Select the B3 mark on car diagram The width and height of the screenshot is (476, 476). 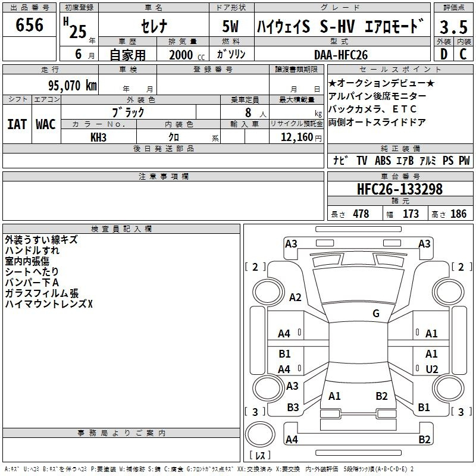click(293, 408)
